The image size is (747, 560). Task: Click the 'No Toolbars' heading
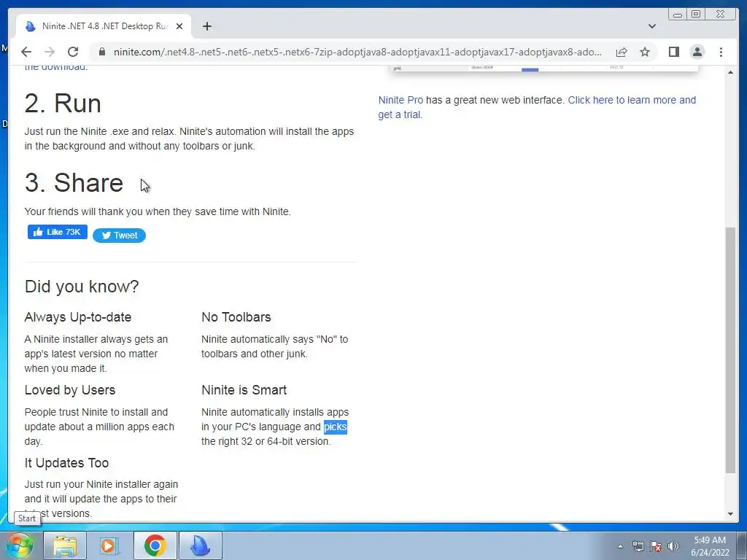pos(236,317)
